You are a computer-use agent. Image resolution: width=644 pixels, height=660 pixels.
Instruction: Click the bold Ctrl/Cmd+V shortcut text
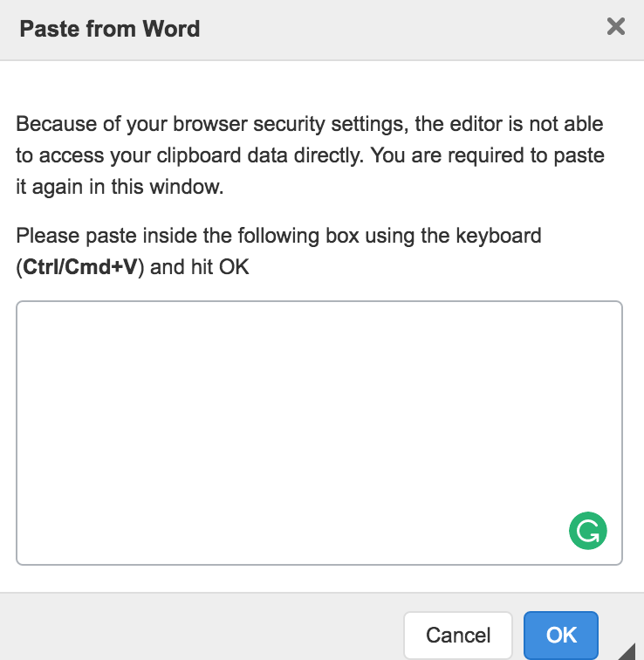tap(83, 267)
